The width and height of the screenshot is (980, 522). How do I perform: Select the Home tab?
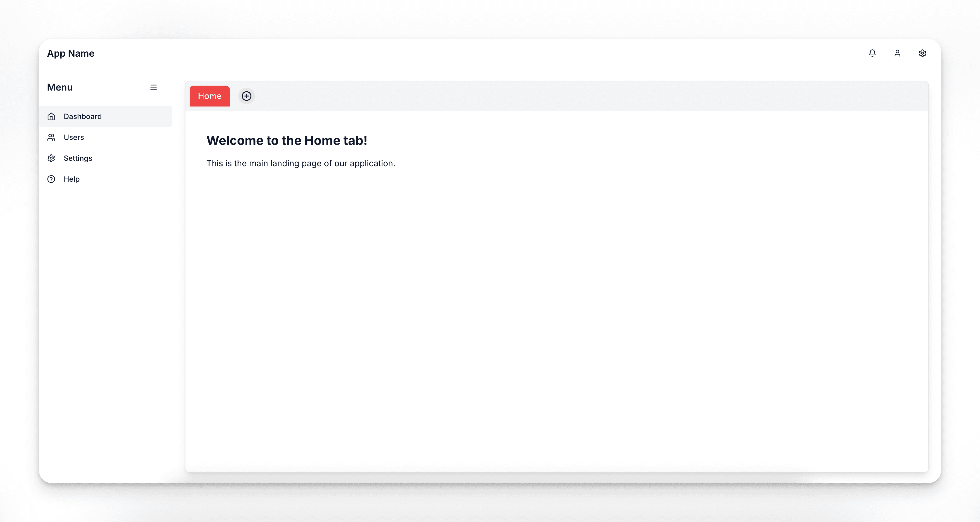pos(210,96)
